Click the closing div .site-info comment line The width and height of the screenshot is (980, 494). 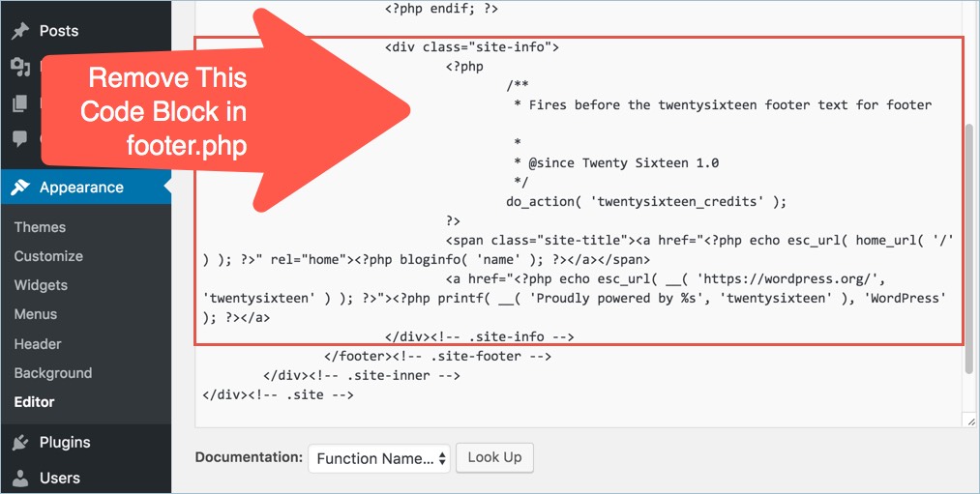coord(480,336)
